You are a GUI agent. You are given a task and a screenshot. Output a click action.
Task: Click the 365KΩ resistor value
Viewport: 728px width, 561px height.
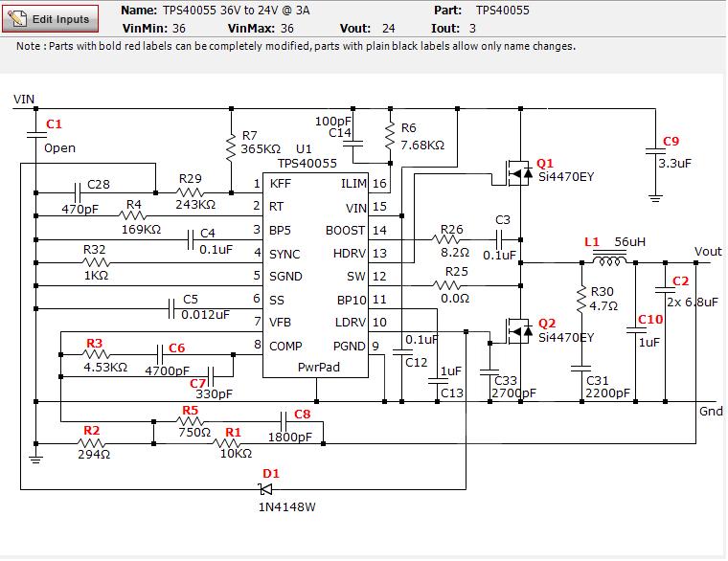(261, 149)
